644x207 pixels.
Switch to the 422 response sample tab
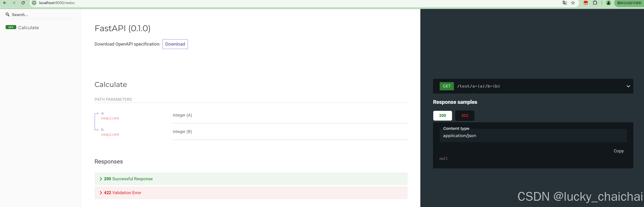pos(464,115)
